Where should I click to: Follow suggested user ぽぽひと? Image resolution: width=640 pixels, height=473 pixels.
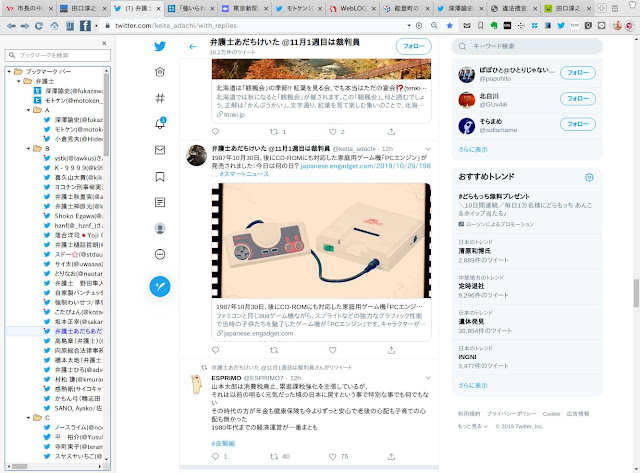pos(578,73)
